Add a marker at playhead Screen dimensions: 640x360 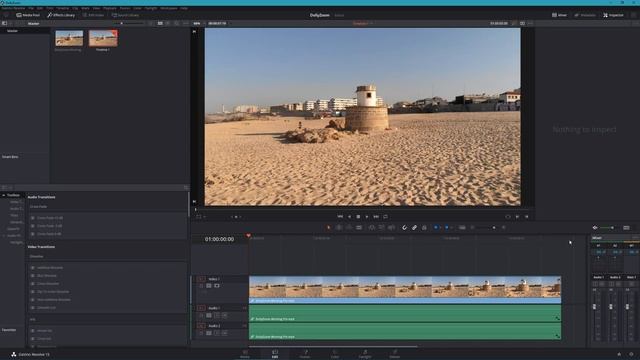coord(447,227)
